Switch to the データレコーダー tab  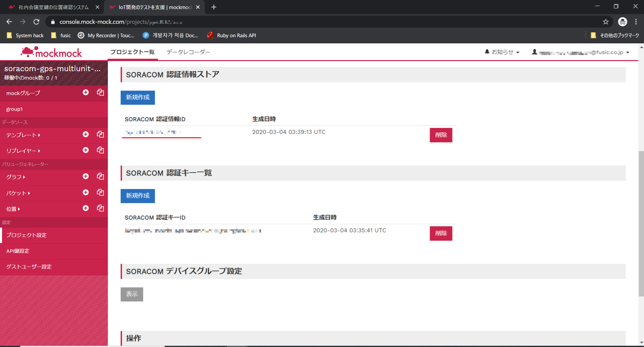188,52
